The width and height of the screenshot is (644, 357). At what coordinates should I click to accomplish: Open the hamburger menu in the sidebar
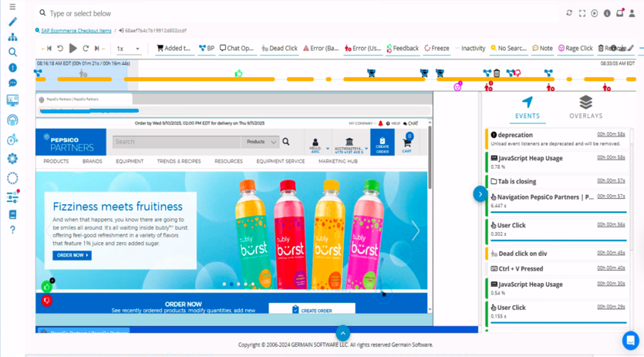(x=12, y=7)
